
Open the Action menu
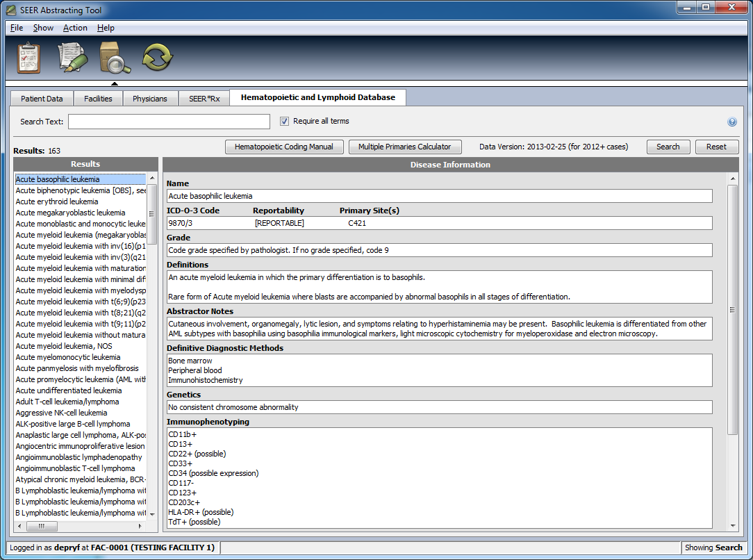(75, 28)
